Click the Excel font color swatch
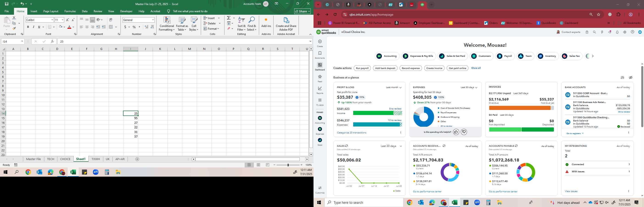 pos(69,27)
